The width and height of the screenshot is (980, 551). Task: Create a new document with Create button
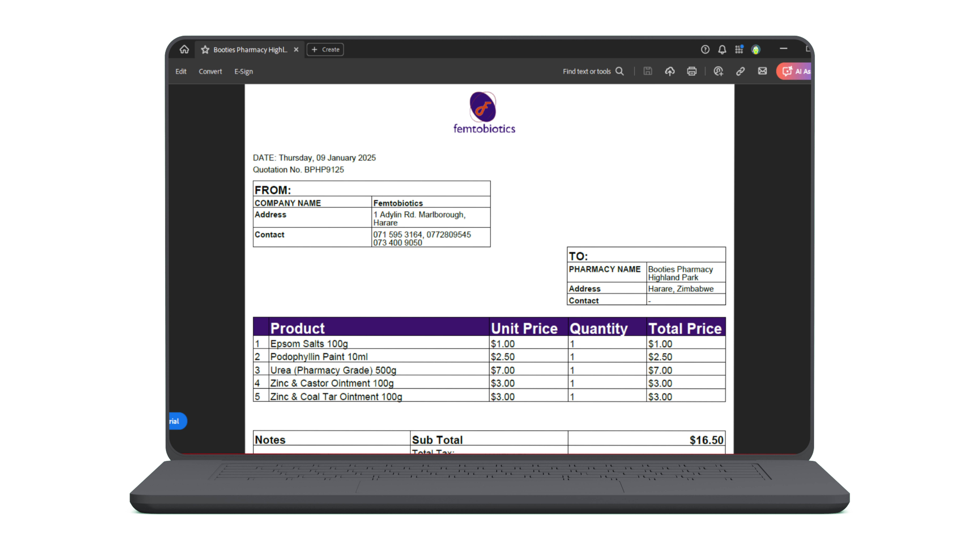(325, 49)
